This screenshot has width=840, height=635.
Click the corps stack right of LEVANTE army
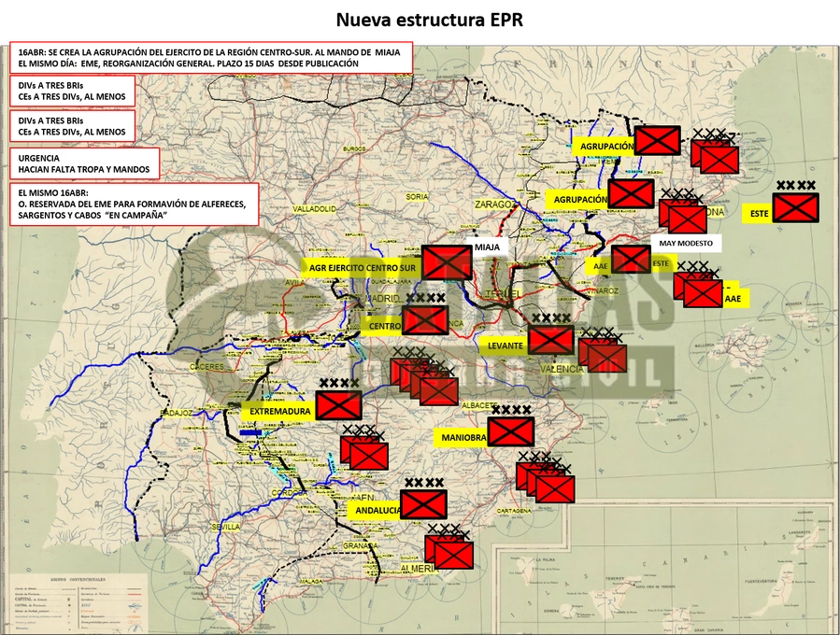click(x=603, y=351)
